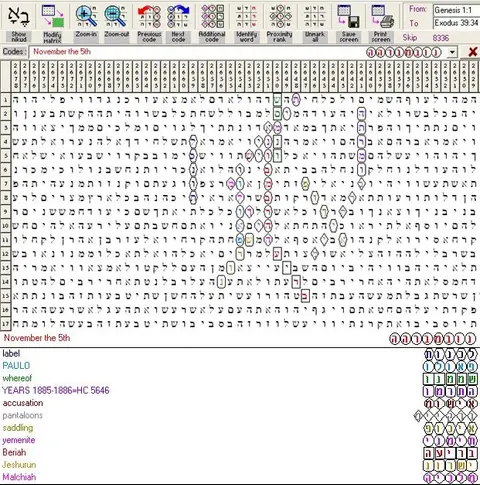Click row number 5 of the matrix
480x485 pixels.
[5, 155]
